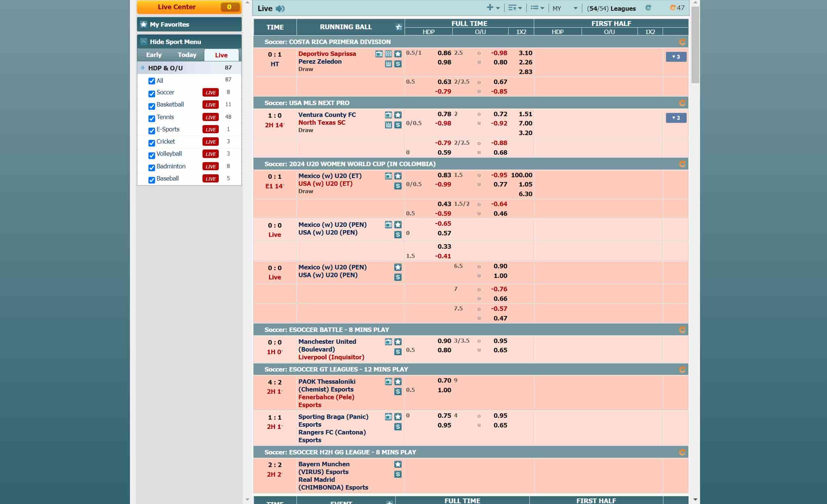Uncheck the Badminton checkbox
The image size is (827, 504).
(152, 168)
